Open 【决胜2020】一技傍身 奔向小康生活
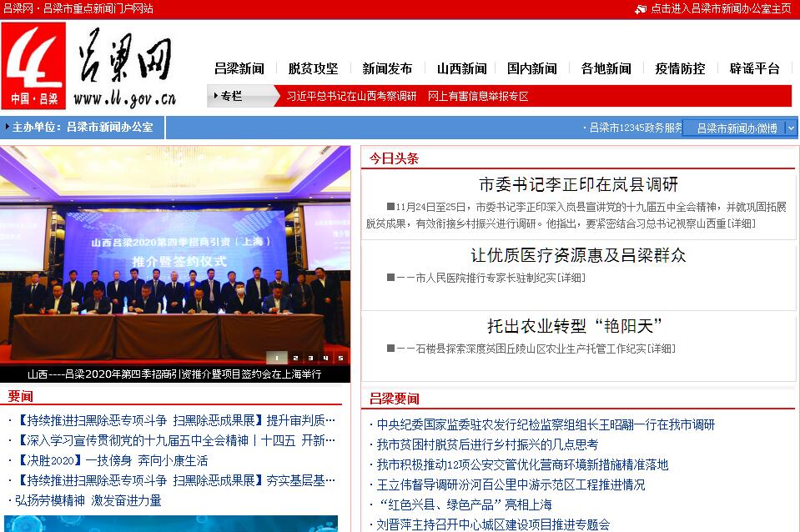The width and height of the screenshot is (800, 532). pos(111,460)
